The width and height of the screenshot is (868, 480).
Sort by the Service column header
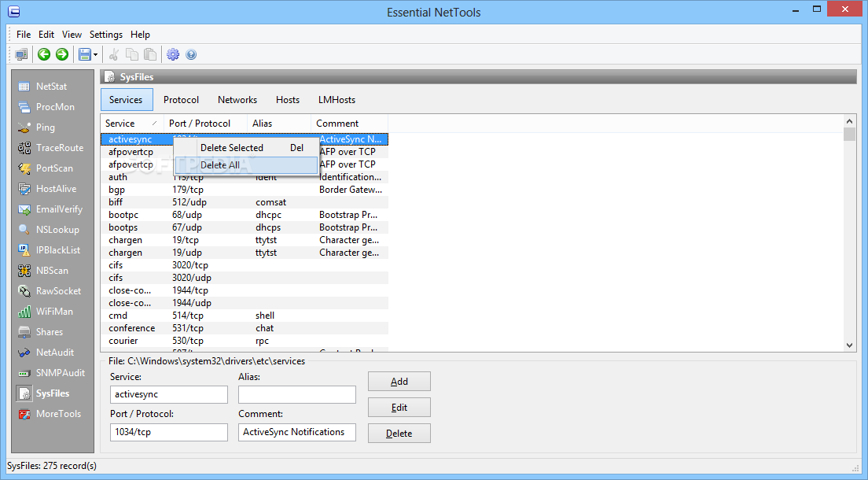pos(132,124)
